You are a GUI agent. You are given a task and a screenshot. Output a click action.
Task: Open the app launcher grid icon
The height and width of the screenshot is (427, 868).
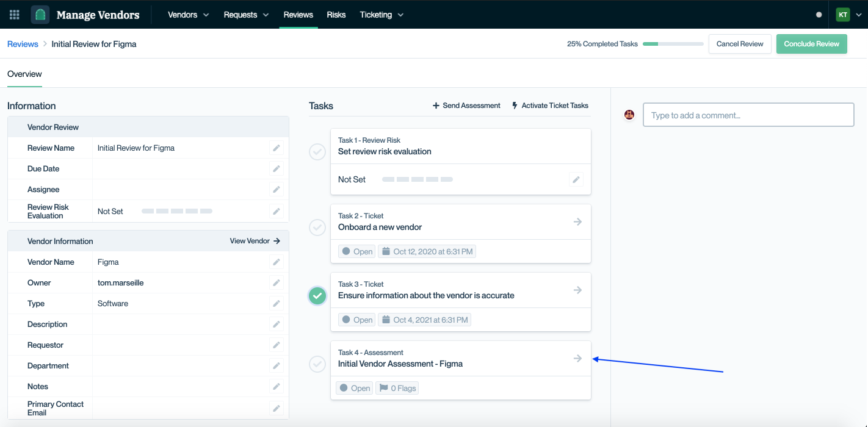pyautogui.click(x=15, y=15)
